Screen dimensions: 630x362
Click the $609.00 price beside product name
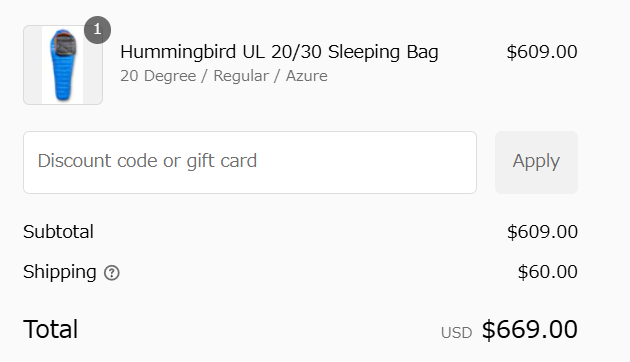pyautogui.click(x=542, y=52)
